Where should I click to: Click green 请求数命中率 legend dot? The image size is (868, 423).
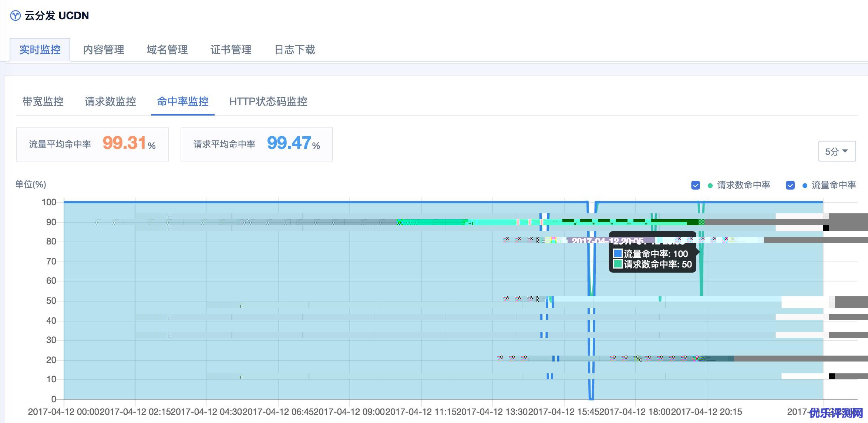(710, 186)
